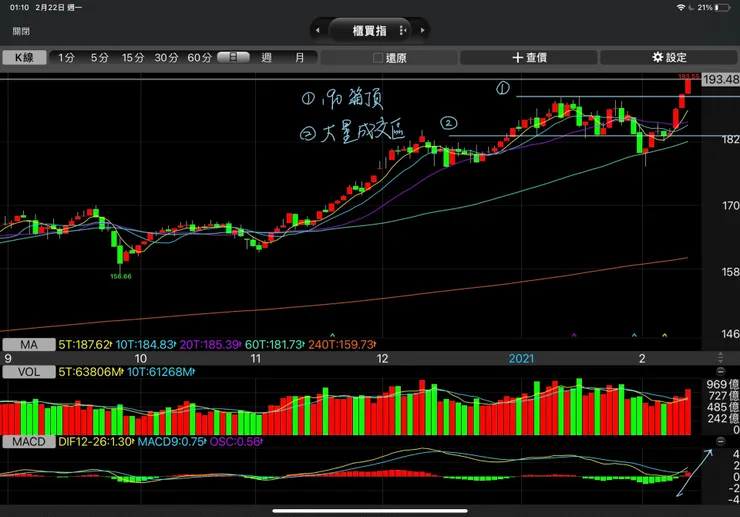This screenshot has width=740, height=517.
Task: Tap the 170 price axis label
Action: [x=731, y=205]
